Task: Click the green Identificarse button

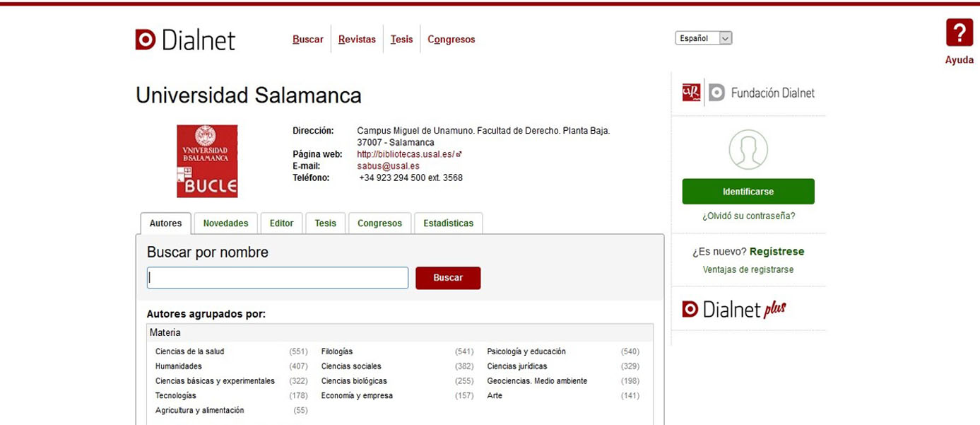Action: point(748,192)
